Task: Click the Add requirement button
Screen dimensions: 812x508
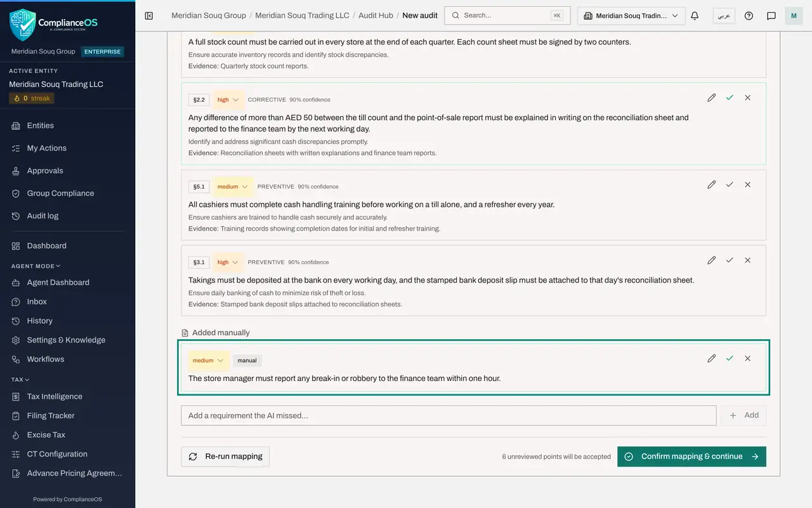Action: click(x=743, y=415)
